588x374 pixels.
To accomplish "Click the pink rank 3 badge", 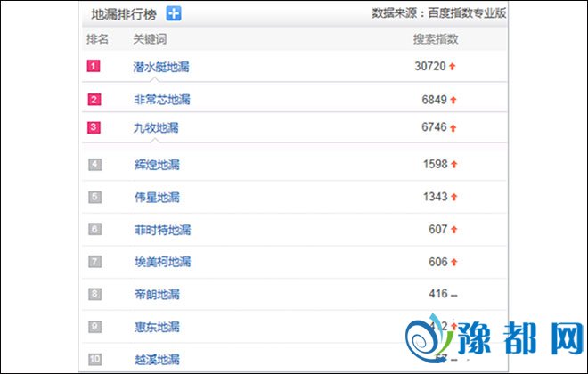I will (x=94, y=127).
